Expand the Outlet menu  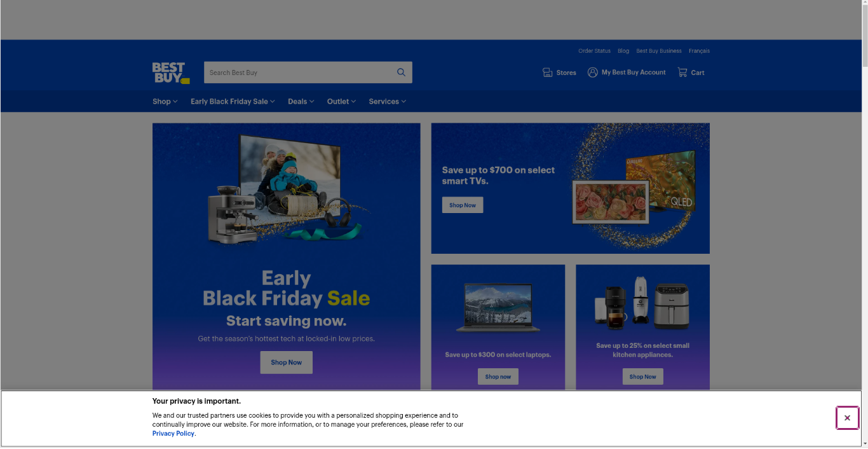pyautogui.click(x=341, y=102)
